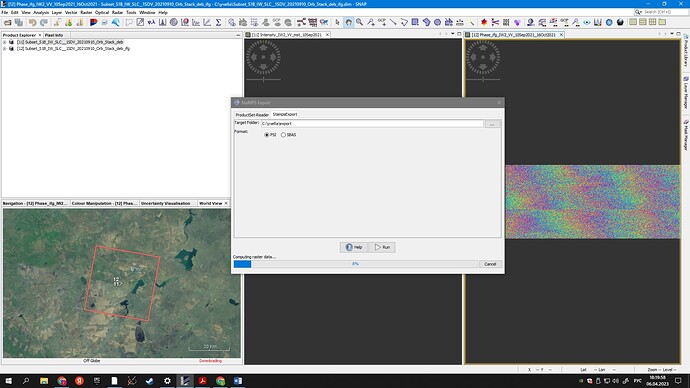Select the PSI format radio button
690x388 pixels.
[267, 135]
